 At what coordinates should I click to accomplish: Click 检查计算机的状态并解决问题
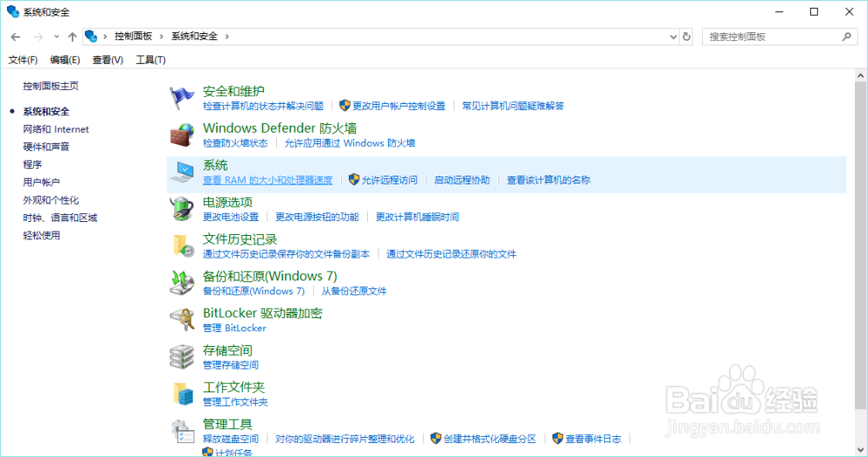(263, 106)
